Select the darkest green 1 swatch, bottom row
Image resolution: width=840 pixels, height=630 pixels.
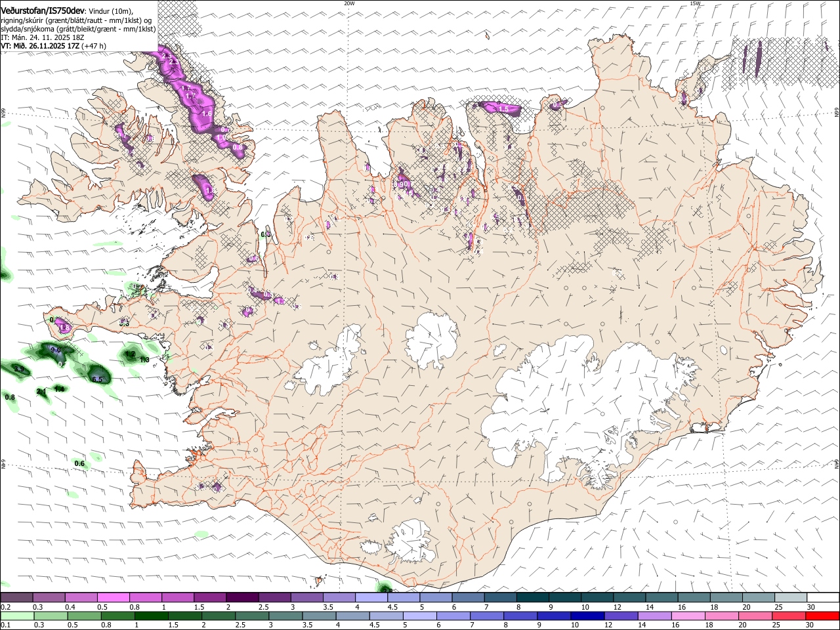click(x=150, y=616)
